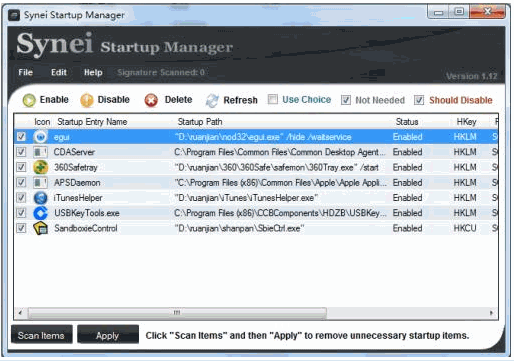Click the CDAServer entry icon
The image size is (514, 361).
click(x=41, y=152)
